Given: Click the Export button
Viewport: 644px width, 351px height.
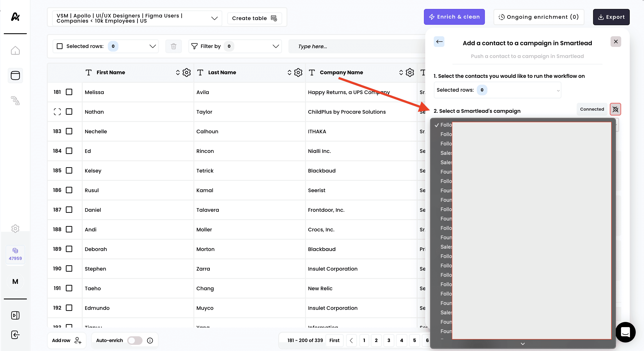Looking at the screenshot, I should click(611, 17).
